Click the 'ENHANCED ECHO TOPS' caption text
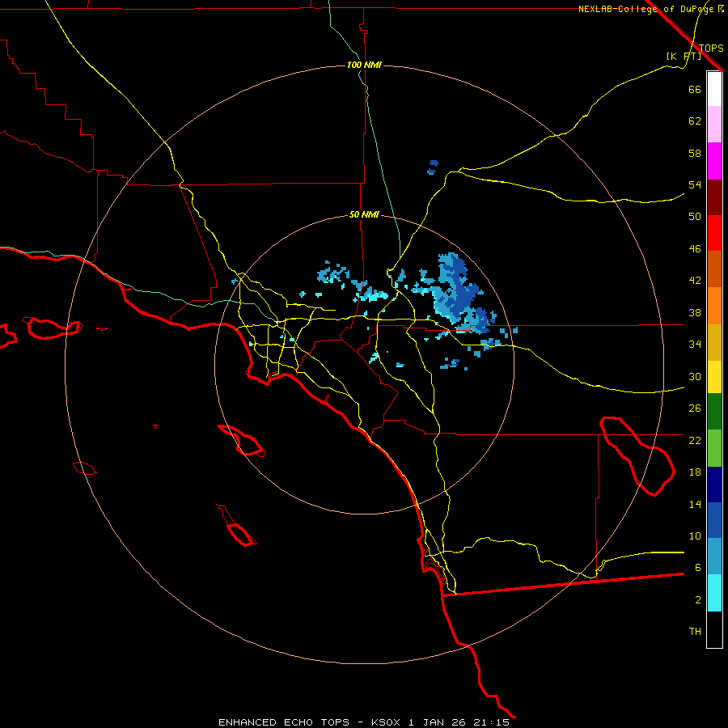Screen dimensions: 728x728 pos(284,722)
